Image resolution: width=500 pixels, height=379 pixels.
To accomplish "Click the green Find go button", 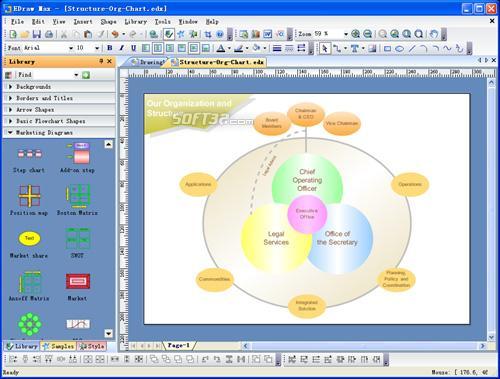I will [86, 75].
